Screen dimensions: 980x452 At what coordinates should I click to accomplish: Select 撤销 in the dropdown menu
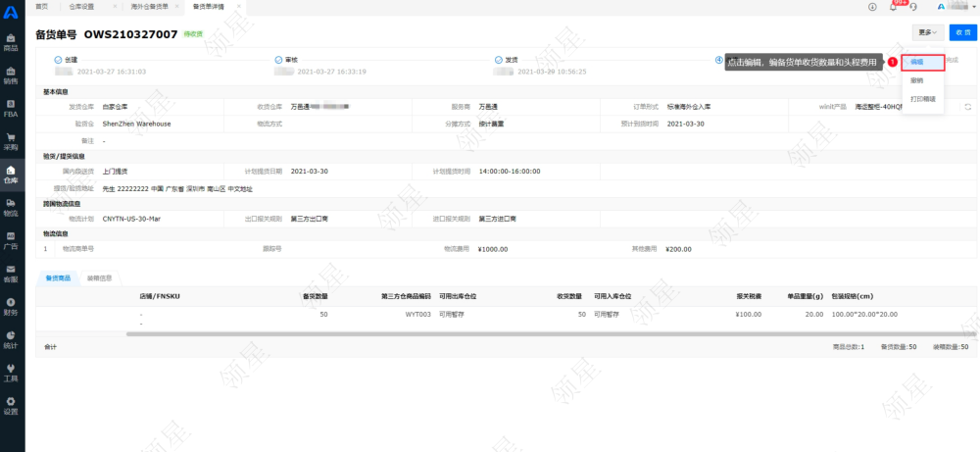click(917, 80)
